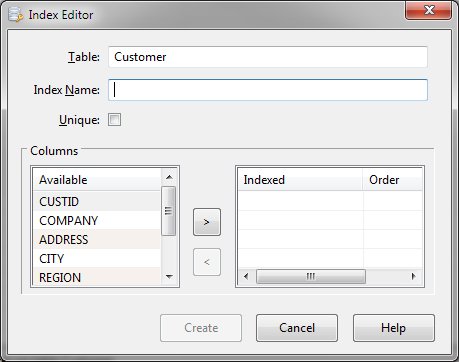Click the Indexed column header
459x362 pixels.
click(300, 180)
